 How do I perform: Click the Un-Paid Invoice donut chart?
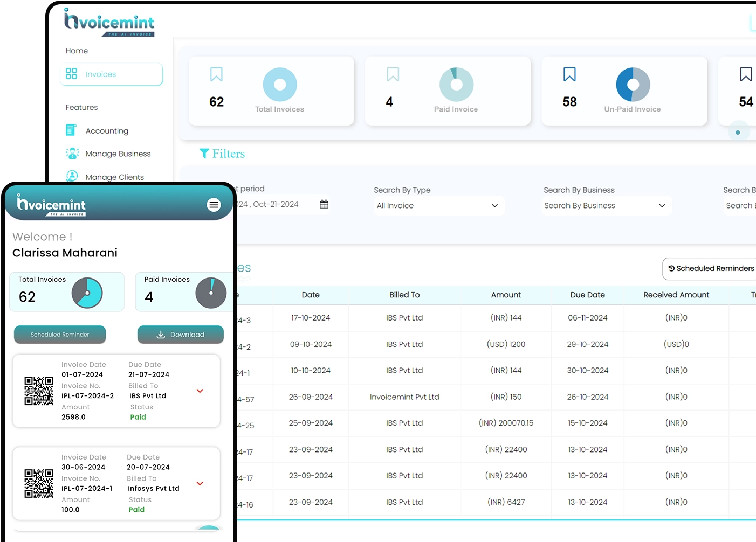(x=633, y=85)
